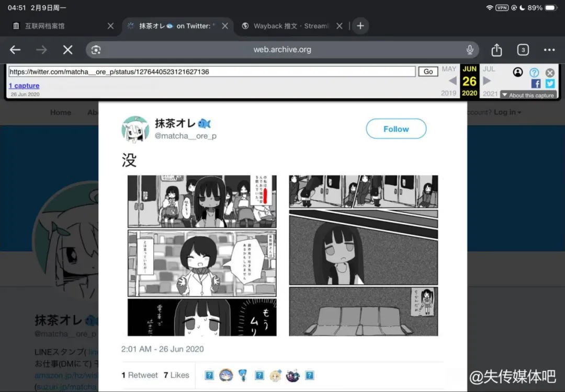Click the 抹茶オレ display name in tweet
The width and height of the screenshot is (565, 392).
pyautogui.click(x=183, y=123)
